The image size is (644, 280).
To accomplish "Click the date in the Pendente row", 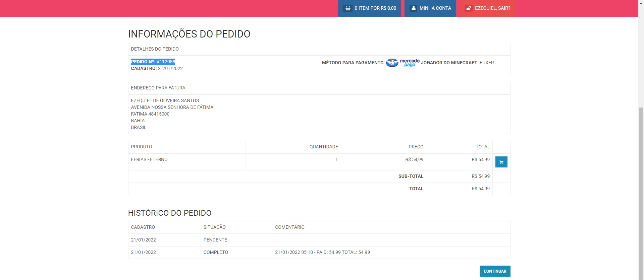I will pos(144,240).
